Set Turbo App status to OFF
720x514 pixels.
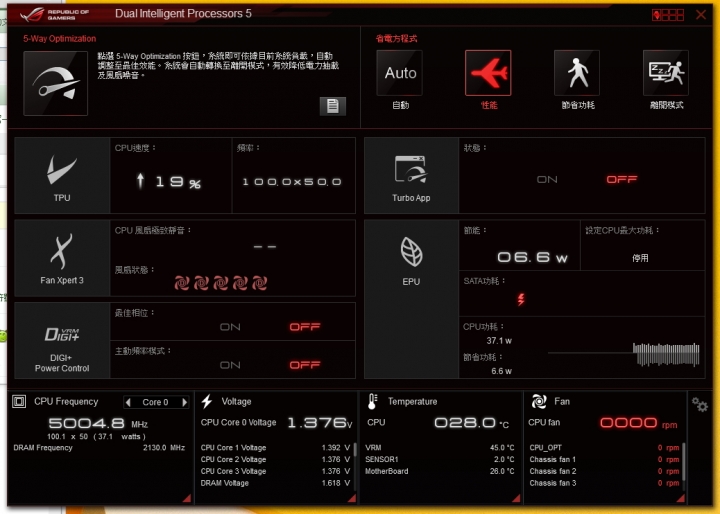(622, 179)
